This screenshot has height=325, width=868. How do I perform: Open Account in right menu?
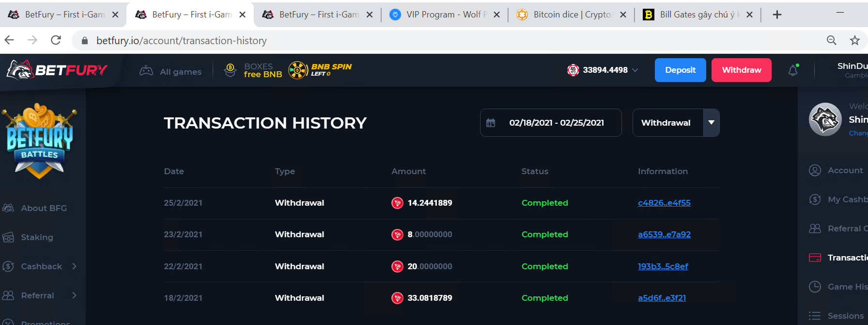tap(836, 170)
